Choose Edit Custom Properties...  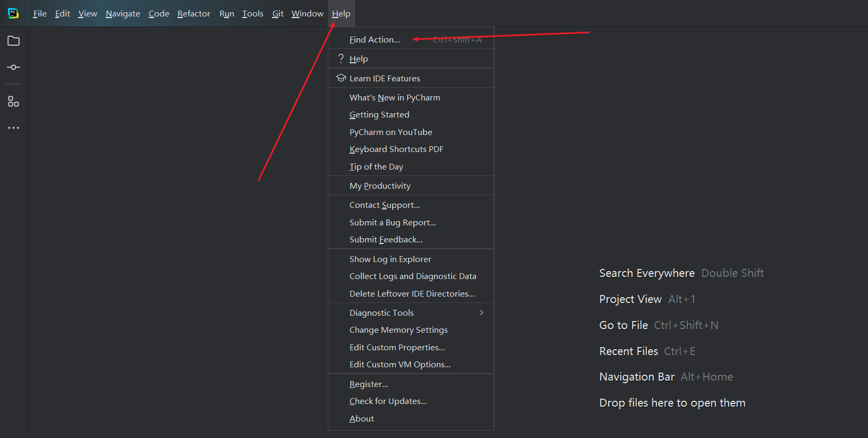[411, 347]
